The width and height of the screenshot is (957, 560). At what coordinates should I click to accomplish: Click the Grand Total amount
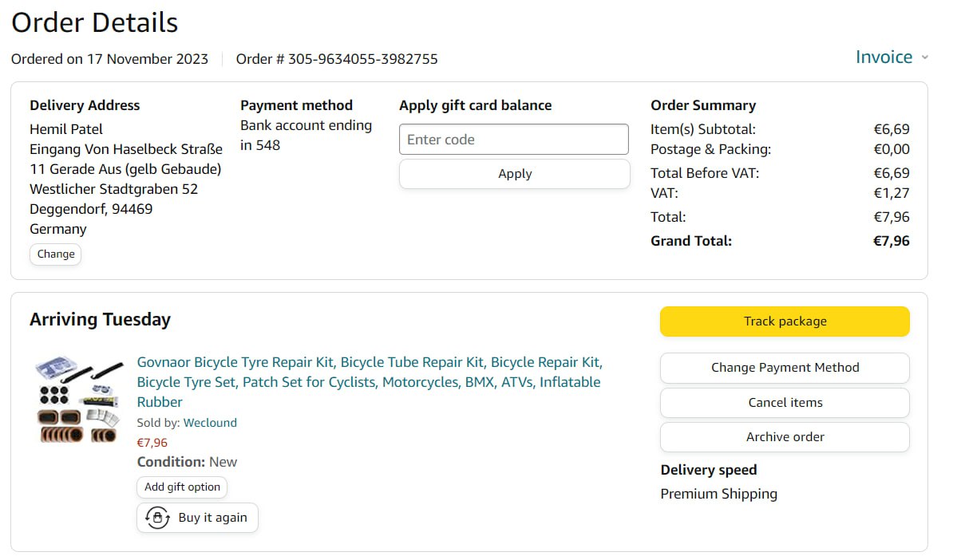(x=891, y=241)
